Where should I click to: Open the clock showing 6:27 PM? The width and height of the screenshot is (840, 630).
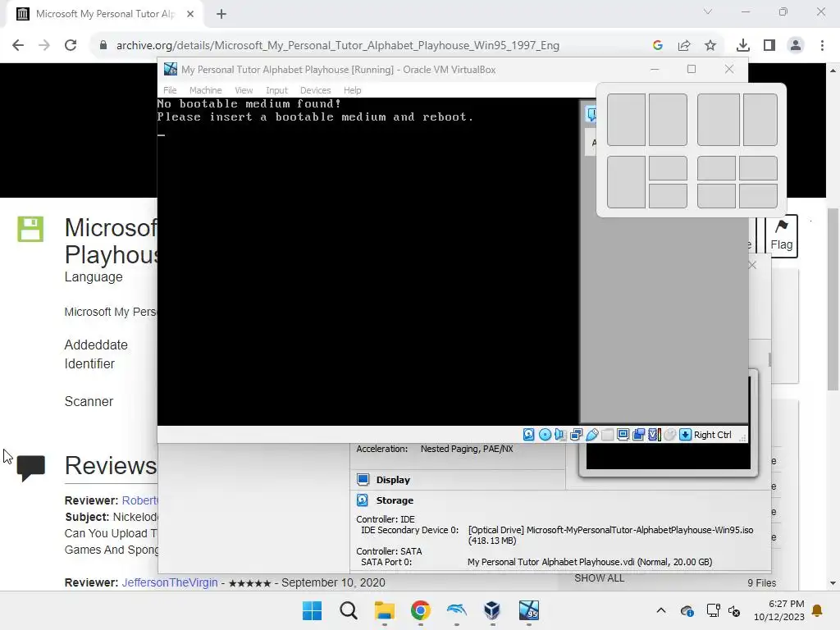click(779, 610)
